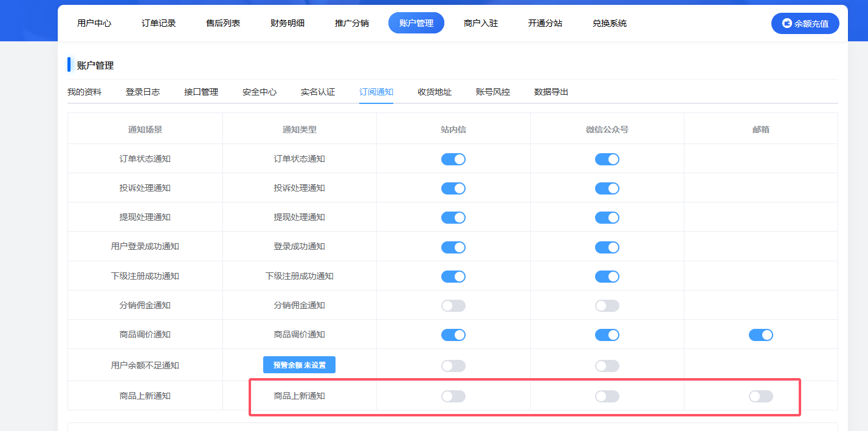Go to the 订单记录 tab
Image resolution: width=868 pixels, height=431 pixels.
coord(159,23)
